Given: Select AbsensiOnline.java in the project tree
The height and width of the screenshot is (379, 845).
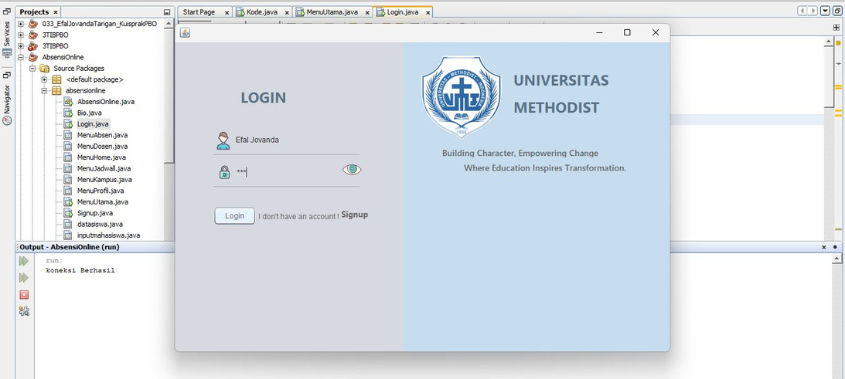Looking at the screenshot, I should [x=106, y=101].
